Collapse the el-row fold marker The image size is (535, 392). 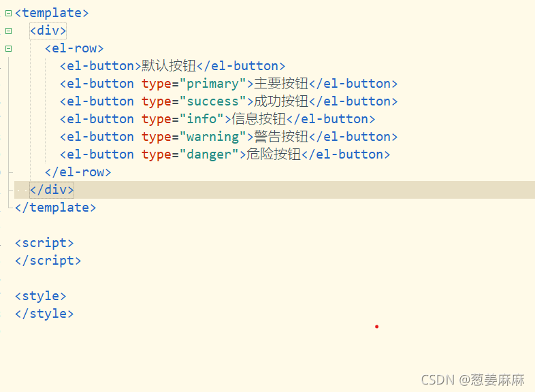[9, 49]
